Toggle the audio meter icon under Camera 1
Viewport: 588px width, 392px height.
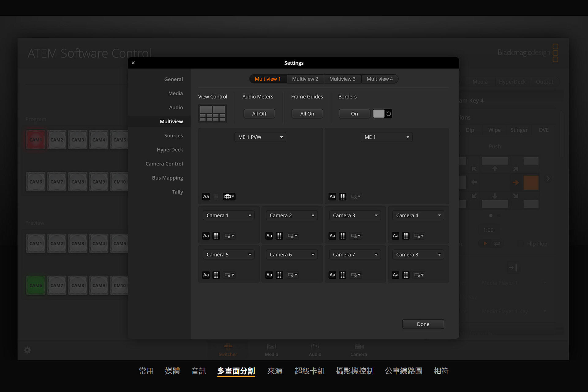click(x=216, y=236)
